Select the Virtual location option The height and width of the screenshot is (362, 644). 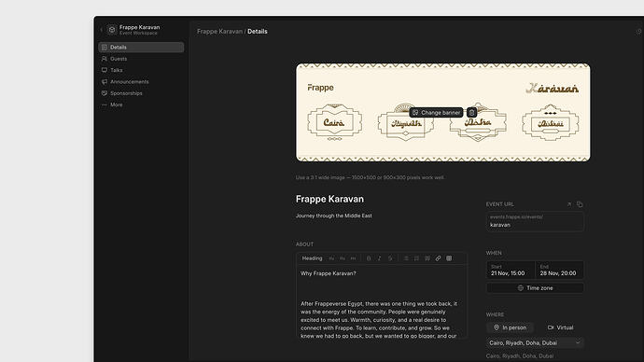[x=560, y=327]
